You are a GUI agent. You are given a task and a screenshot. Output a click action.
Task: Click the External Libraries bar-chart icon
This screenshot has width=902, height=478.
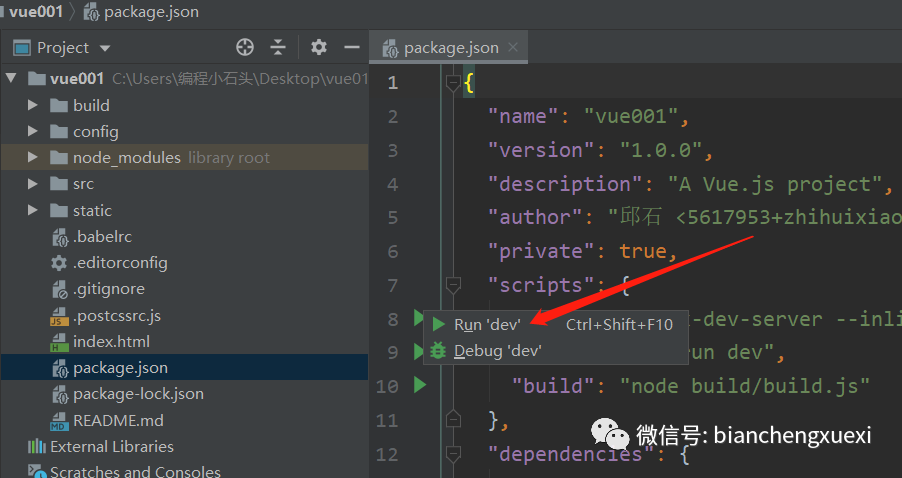tap(37, 446)
